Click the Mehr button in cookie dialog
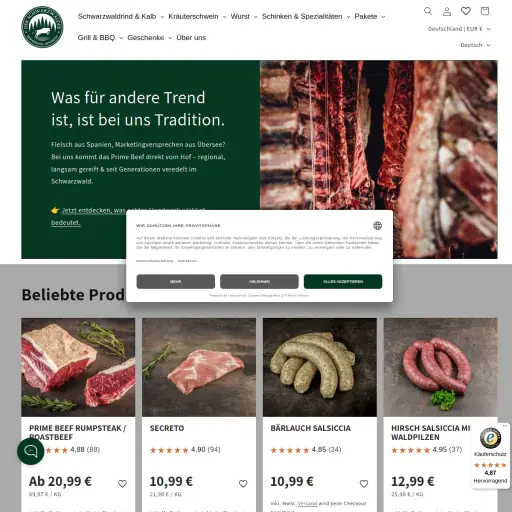 (x=176, y=282)
